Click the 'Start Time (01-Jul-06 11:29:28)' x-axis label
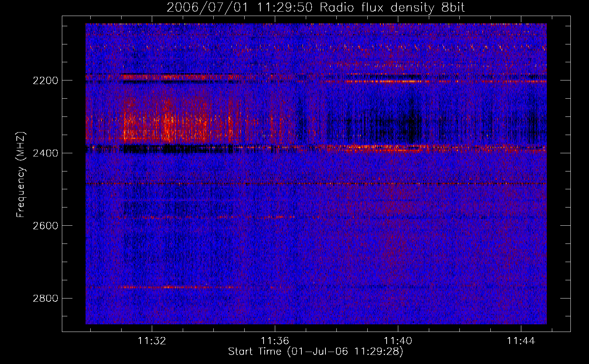The width and height of the screenshot is (589, 364). tap(316, 352)
